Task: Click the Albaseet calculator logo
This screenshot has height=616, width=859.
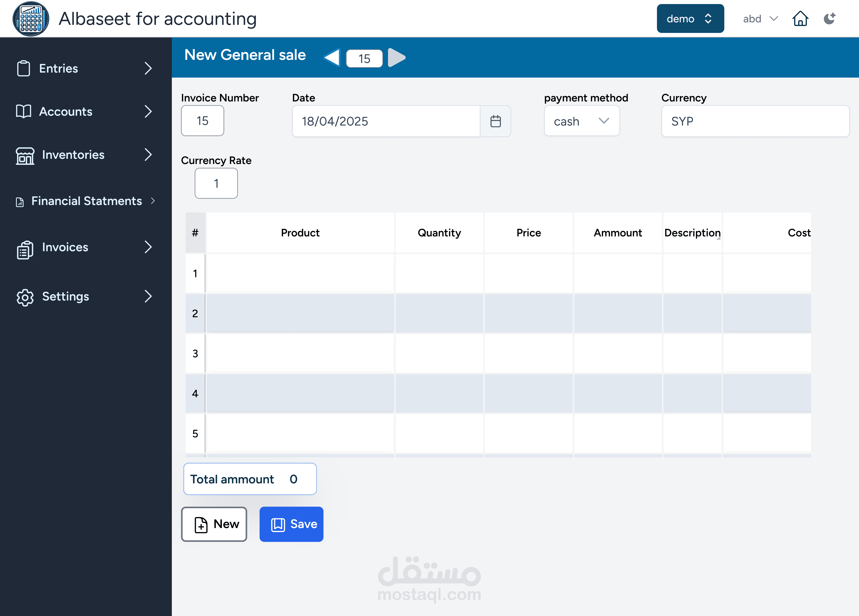Action: tap(30, 18)
